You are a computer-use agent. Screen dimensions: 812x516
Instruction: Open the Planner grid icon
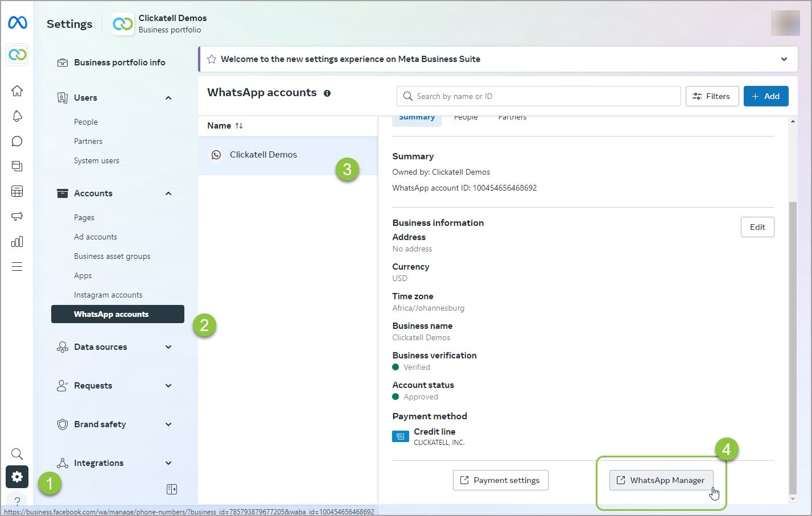click(17, 191)
